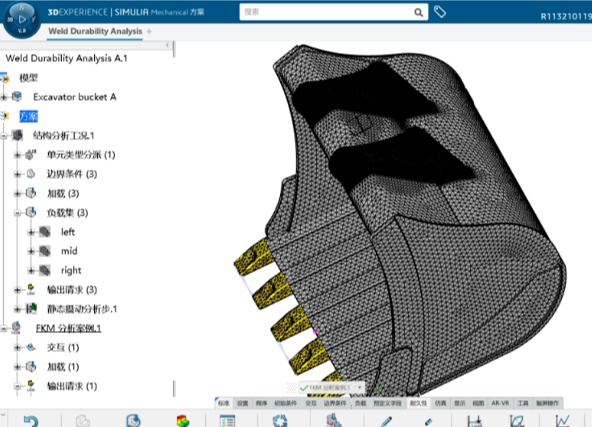Click the mid load set icon
The height and width of the screenshot is (427, 592).
tap(45, 251)
